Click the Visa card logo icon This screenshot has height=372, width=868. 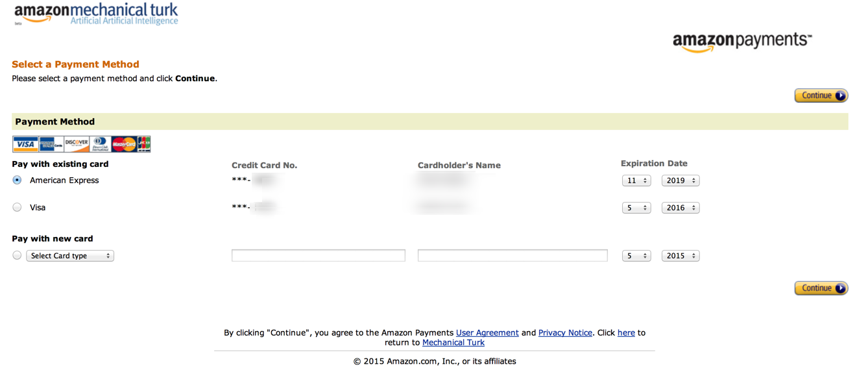[25, 144]
